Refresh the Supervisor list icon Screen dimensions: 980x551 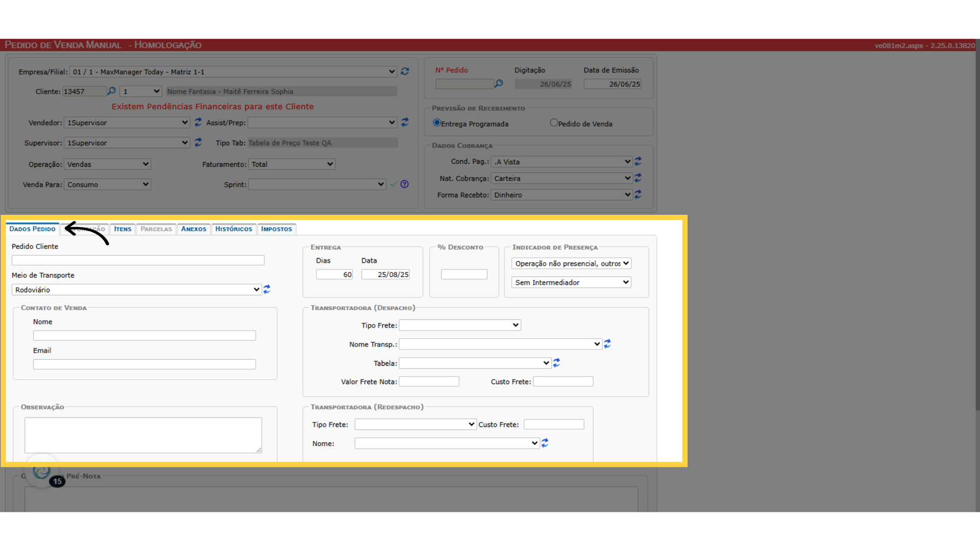click(198, 142)
